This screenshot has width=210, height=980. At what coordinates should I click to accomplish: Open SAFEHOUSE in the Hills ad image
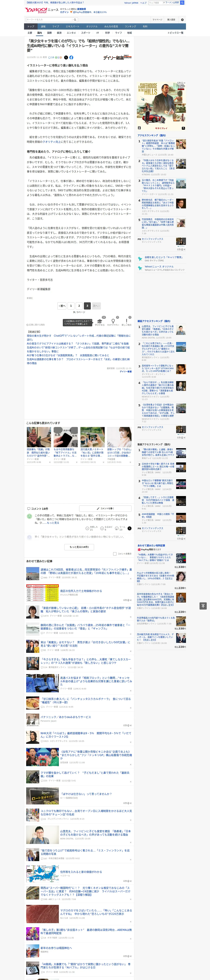(x=162, y=106)
